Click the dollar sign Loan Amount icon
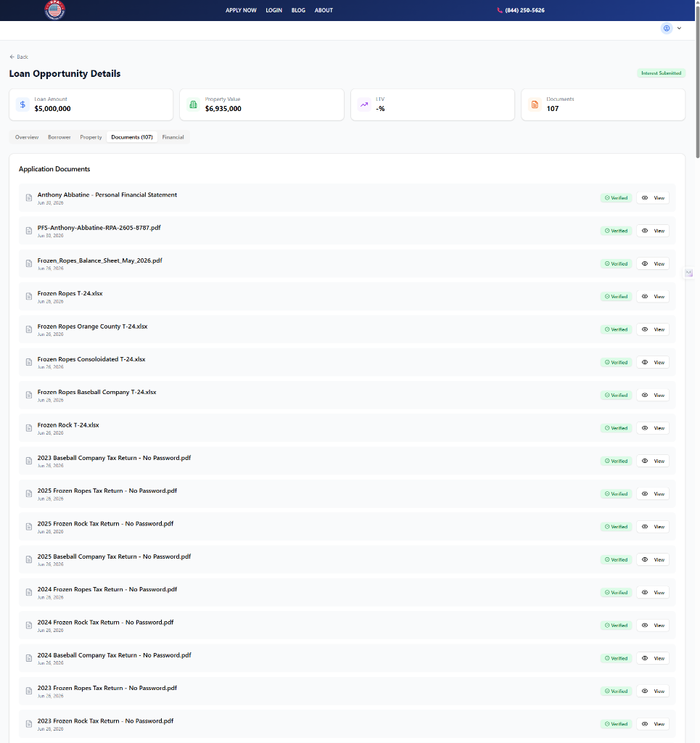 [x=22, y=104]
